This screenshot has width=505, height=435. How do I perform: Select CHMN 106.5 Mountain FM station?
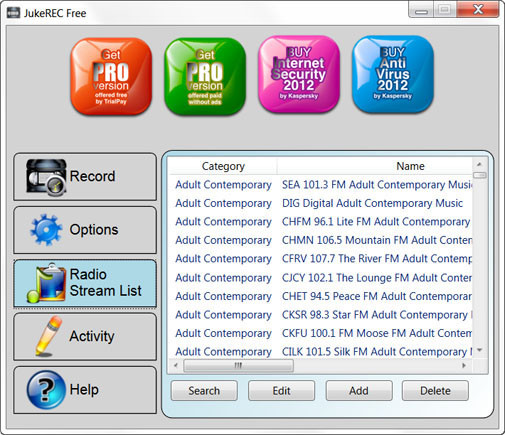point(377,240)
